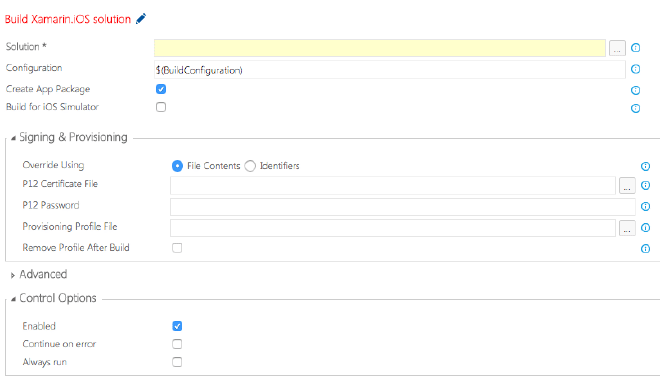This screenshot has width=660, height=385.
Task: Browse for P12 Certificate File
Action: click(627, 186)
